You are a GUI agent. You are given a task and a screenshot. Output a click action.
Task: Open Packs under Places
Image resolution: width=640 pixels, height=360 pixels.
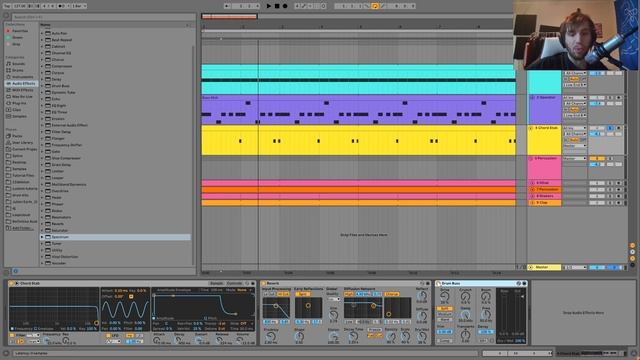tap(14, 136)
